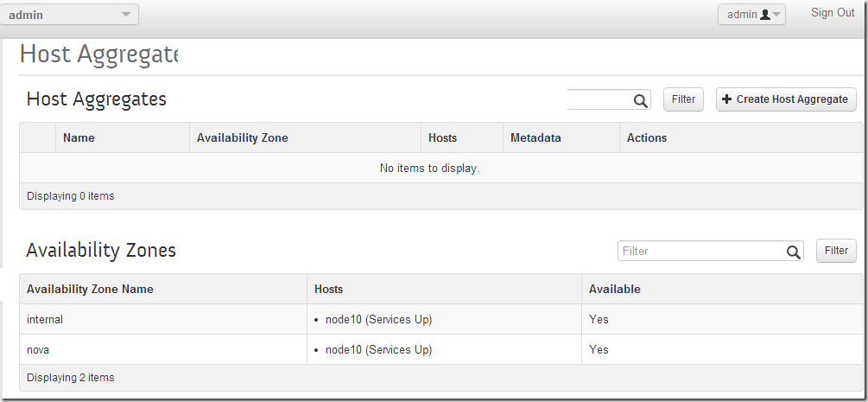Click the plus icon on Create Host Aggregate
Screen dimensions: 868x402
[727, 99]
